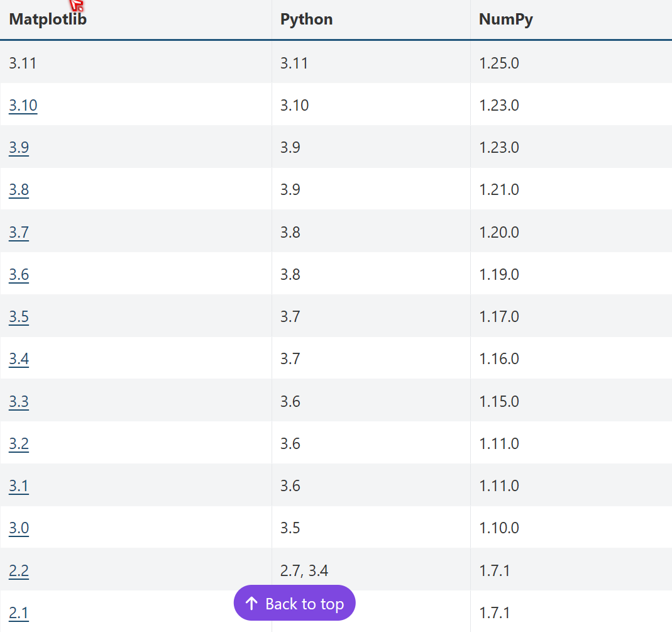Click the upward arrow icon in Back to top

pyautogui.click(x=252, y=603)
